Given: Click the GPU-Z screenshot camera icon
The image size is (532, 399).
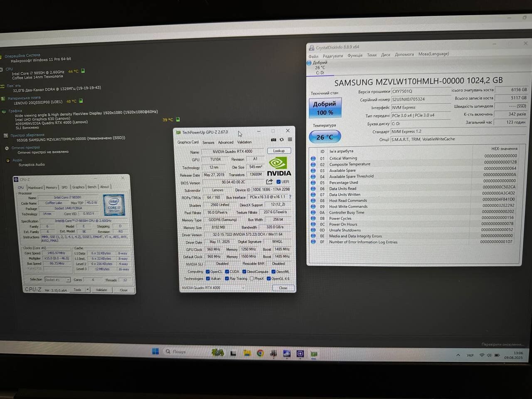Looking at the screenshot, I should [273, 140].
